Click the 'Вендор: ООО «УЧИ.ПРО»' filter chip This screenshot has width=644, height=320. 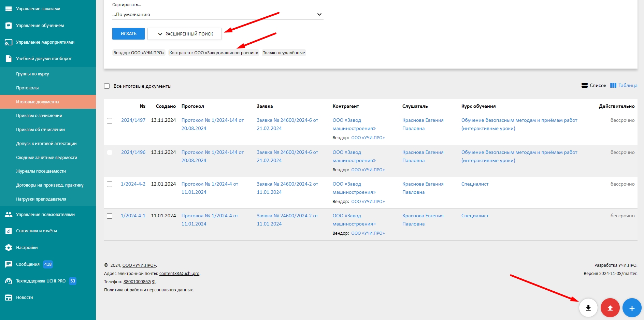coord(139,53)
